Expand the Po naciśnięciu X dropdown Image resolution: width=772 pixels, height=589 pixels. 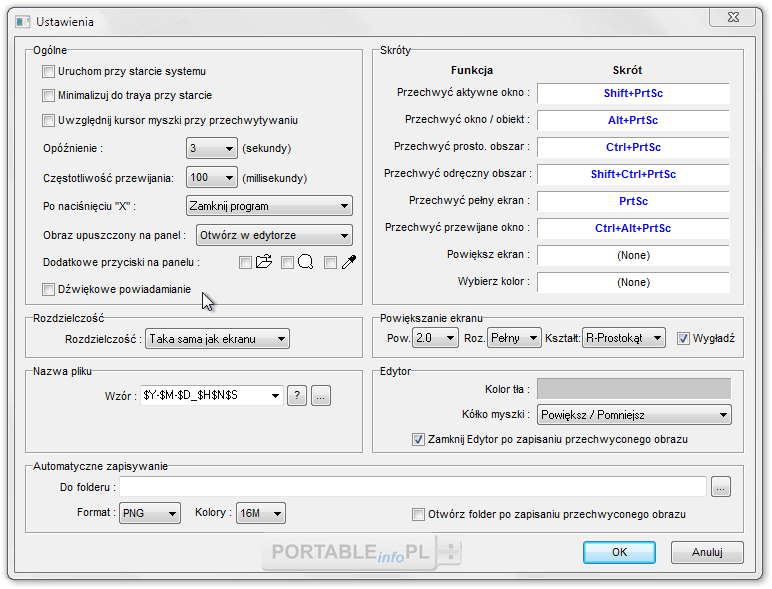(269, 206)
